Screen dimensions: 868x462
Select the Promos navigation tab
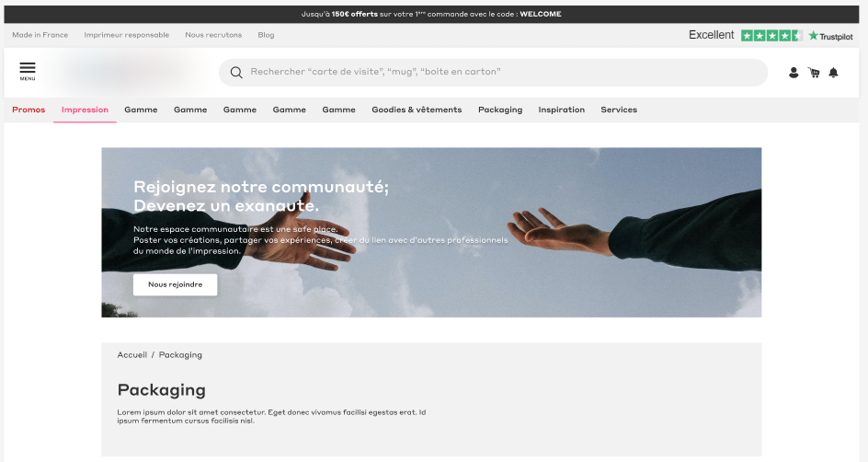click(29, 110)
